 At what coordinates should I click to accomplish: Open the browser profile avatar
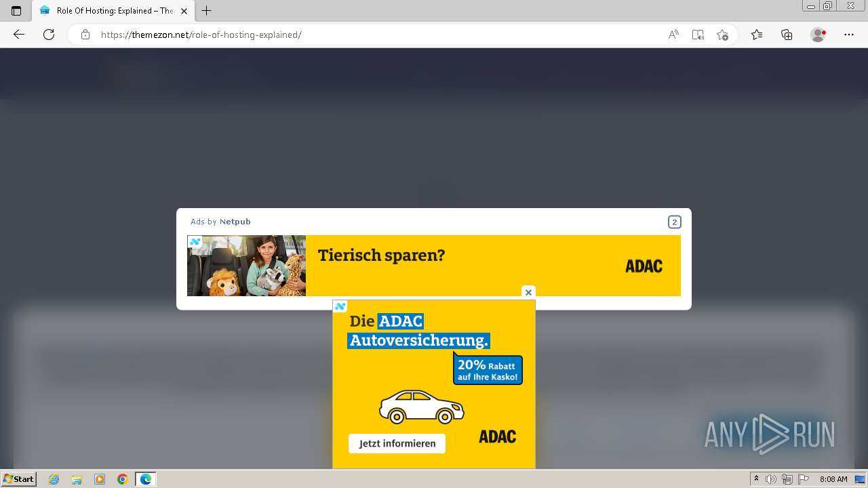coord(818,35)
